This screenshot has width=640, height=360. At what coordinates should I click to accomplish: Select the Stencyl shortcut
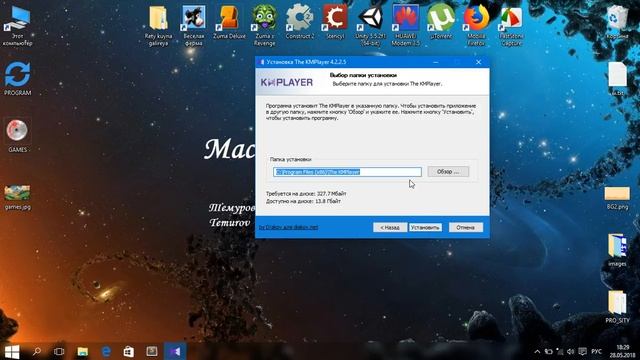click(335, 22)
